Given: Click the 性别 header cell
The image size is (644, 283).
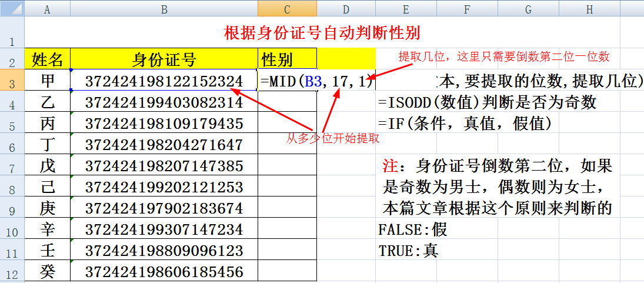Looking at the screenshot, I should 288,59.
